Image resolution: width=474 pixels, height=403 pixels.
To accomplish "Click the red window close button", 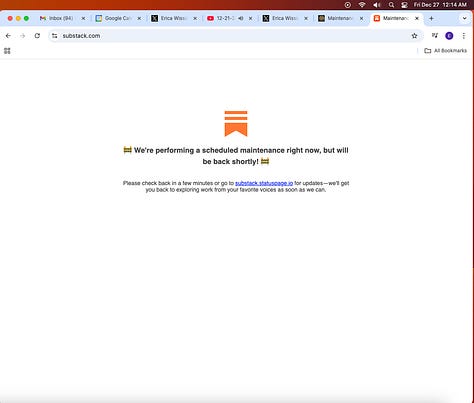I will (10, 18).
